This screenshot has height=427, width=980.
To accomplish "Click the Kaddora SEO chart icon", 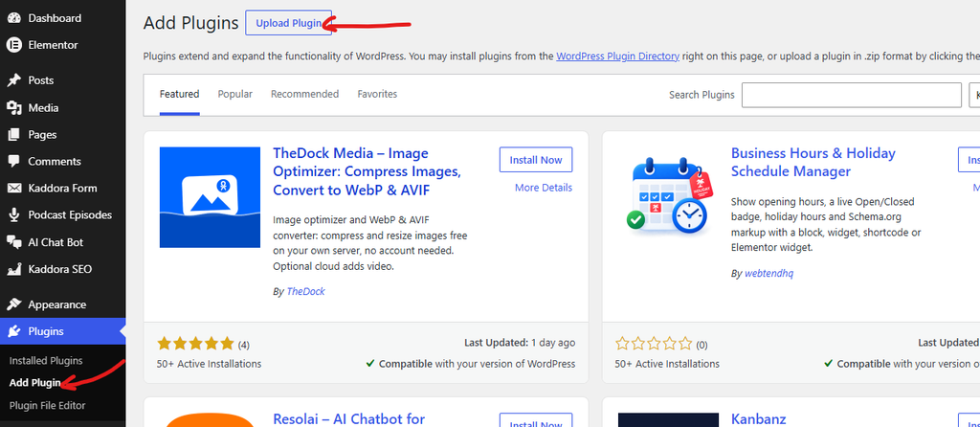I will tap(13, 269).
